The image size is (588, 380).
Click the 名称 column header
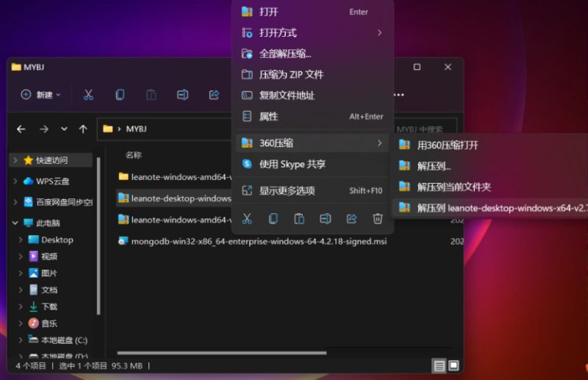134,155
